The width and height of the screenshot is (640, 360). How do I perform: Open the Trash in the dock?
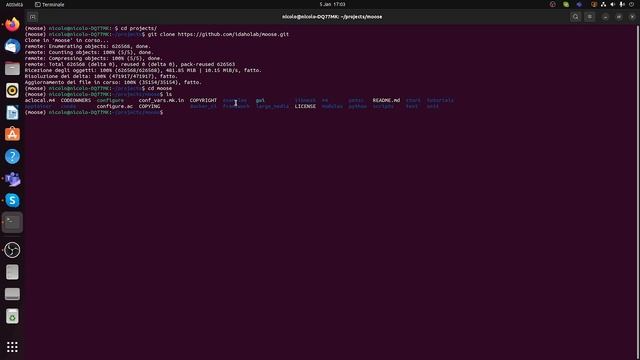coord(12,316)
